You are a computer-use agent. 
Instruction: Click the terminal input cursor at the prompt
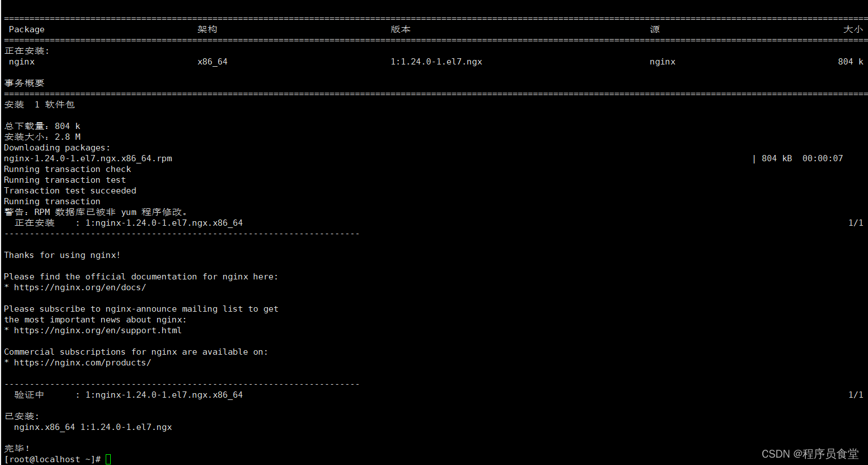(x=108, y=459)
